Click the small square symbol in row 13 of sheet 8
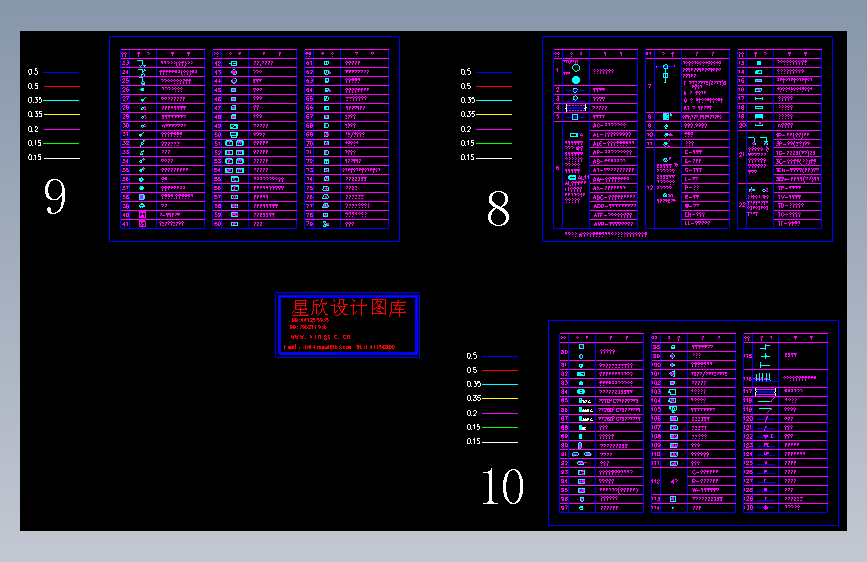Viewport: 867px width, 562px height. pyautogui.click(x=759, y=63)
